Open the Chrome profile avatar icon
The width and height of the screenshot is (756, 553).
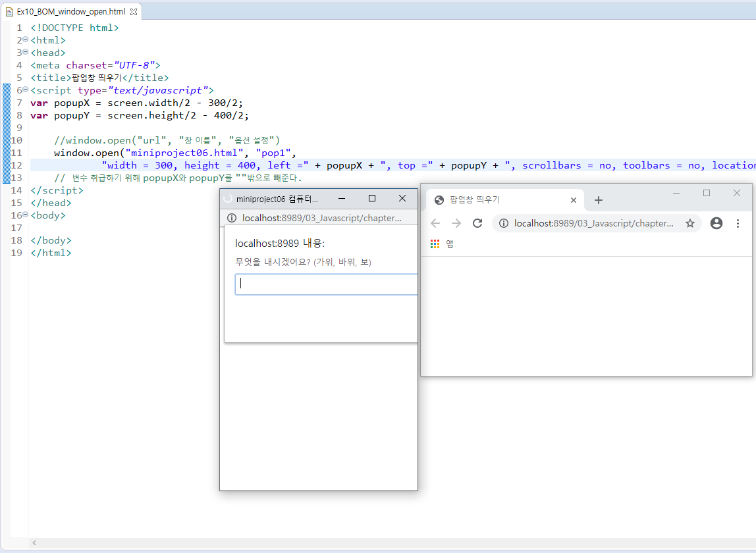(716, 223)
